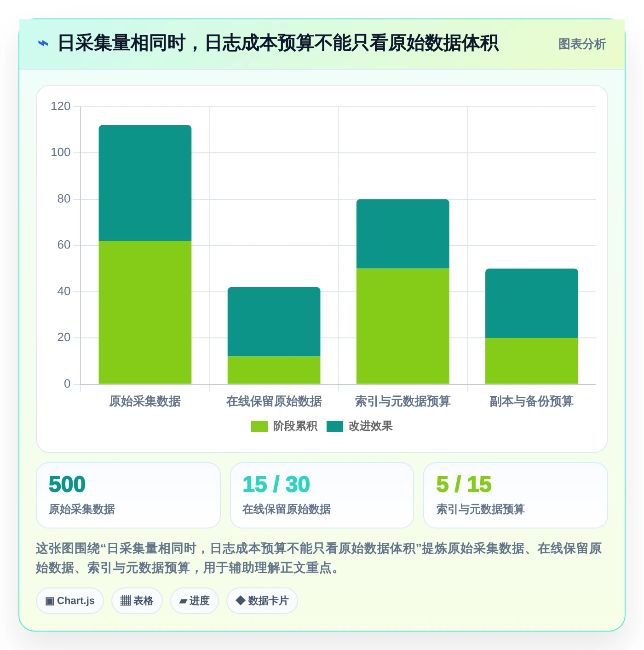The image size is (644, 650).
Task: Click the y-axis value 80
Action: pos(64,199)
